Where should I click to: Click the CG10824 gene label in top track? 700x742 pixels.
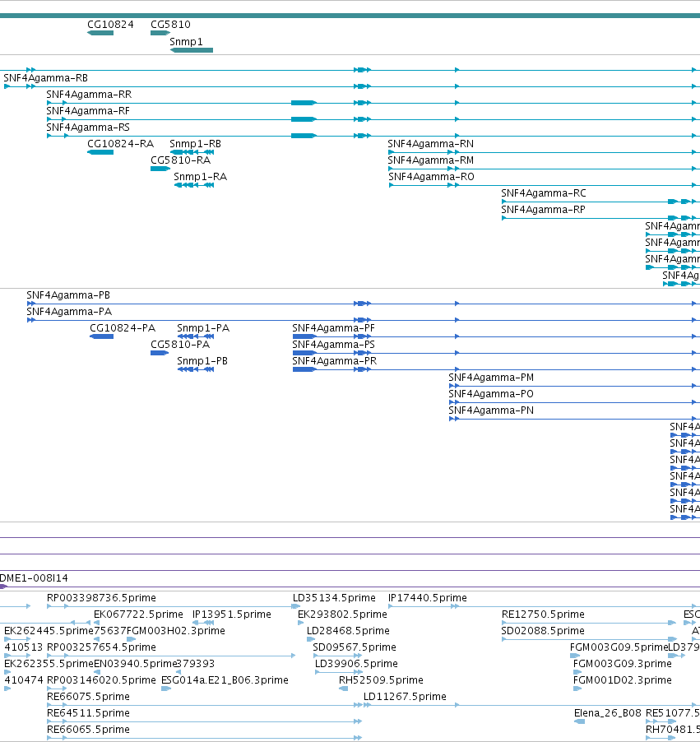click(111, 25)
